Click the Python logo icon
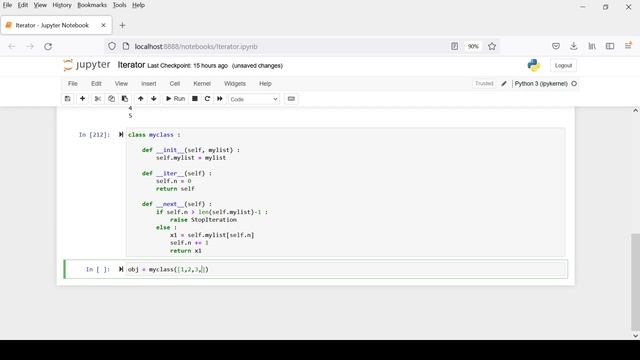 coord(533,65)
